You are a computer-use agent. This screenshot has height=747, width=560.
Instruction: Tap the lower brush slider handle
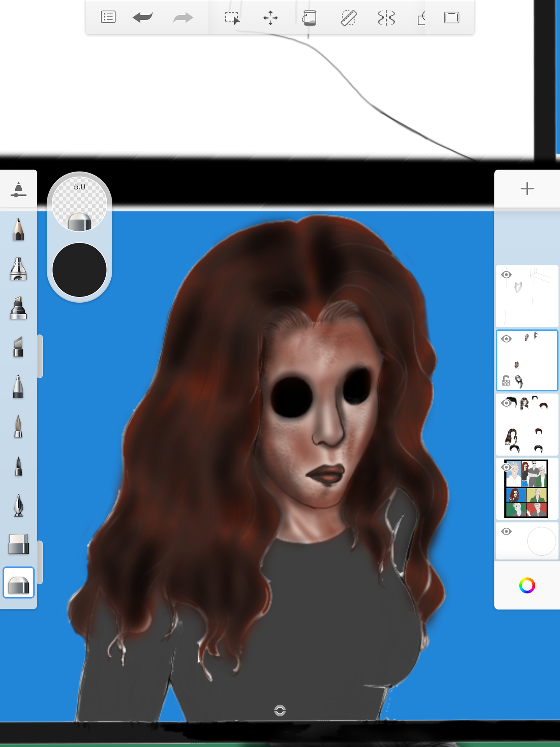(x=40, y=562)
